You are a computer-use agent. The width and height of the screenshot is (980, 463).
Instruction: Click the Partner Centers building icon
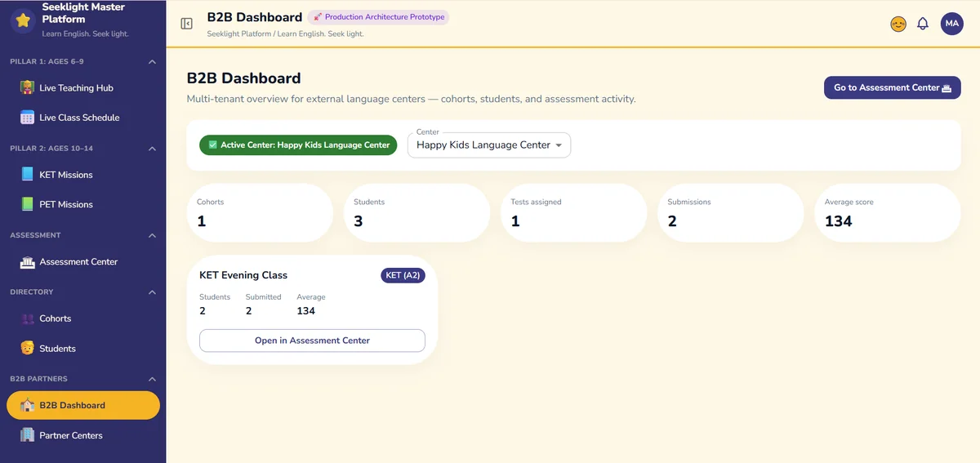coord(27,435)
